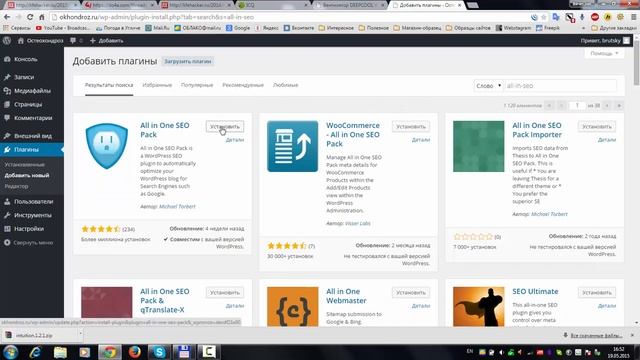The image size is (640, 360).
Task: Open the SEO Ultimate title link
Action: click(535, 291)
